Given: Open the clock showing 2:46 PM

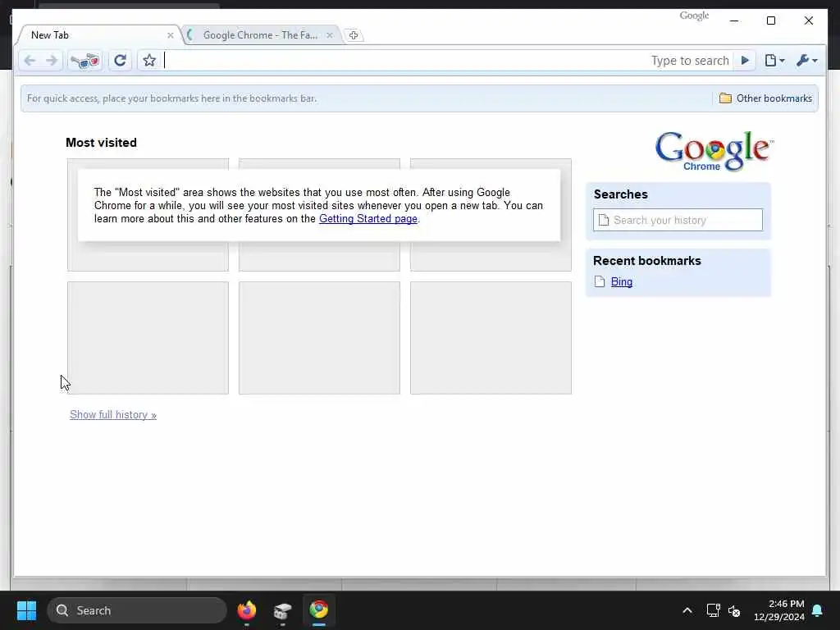Looking at the screenshot, I should 779,610.
